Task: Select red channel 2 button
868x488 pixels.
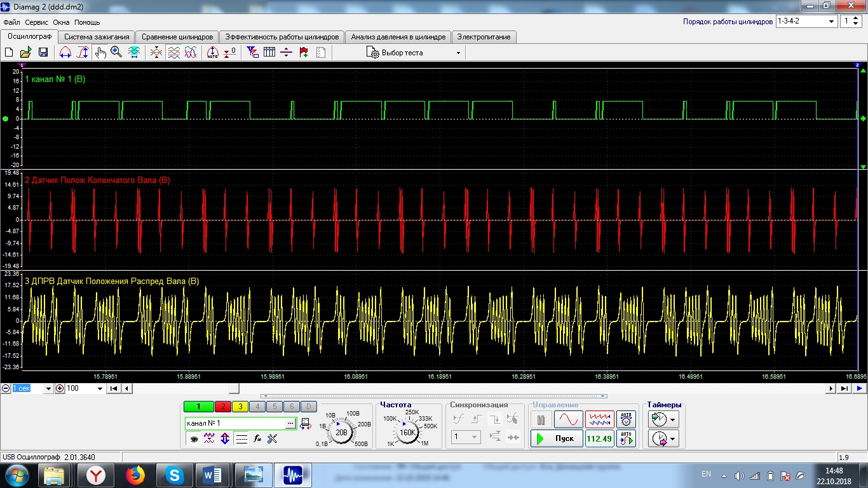Action: [x=222, y=407]
